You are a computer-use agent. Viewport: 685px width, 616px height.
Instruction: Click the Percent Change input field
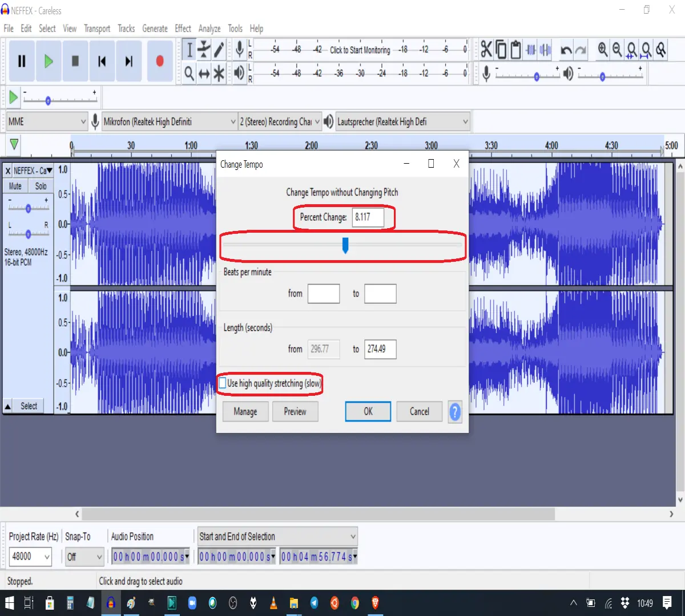pyautogui.click(x=368, y=217)
